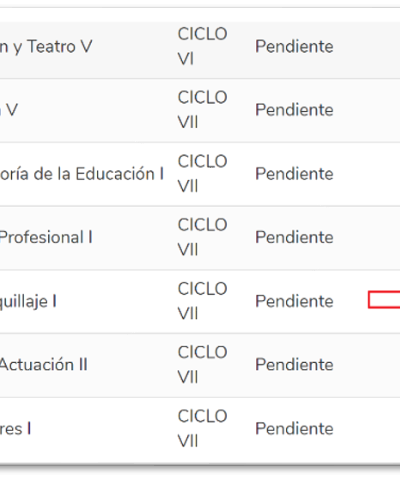Click the Pendiente status in the Profesional I row
This screenshot has width=400, height=477.
click(x=294, y=237)
